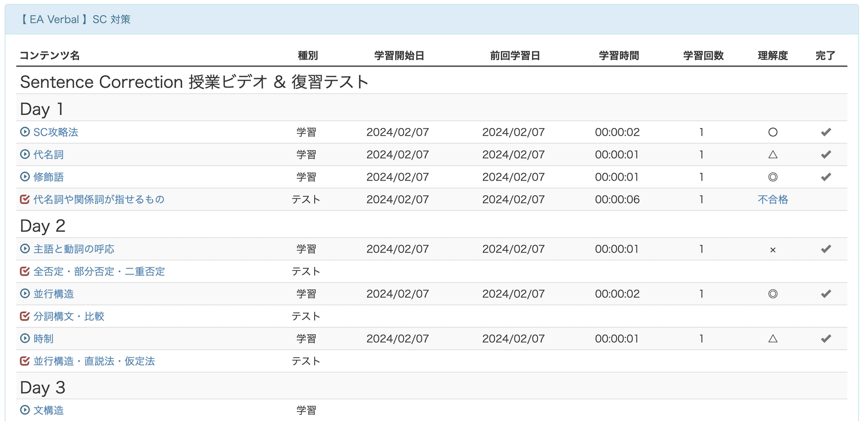Click test icon beside 全否定・部分否定・二重否定

(25, 272)
